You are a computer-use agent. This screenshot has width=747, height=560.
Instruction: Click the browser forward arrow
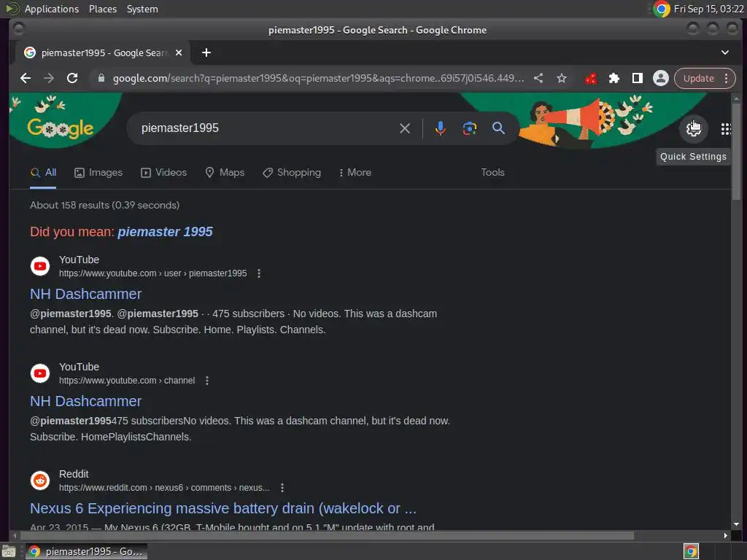point(49,78)
